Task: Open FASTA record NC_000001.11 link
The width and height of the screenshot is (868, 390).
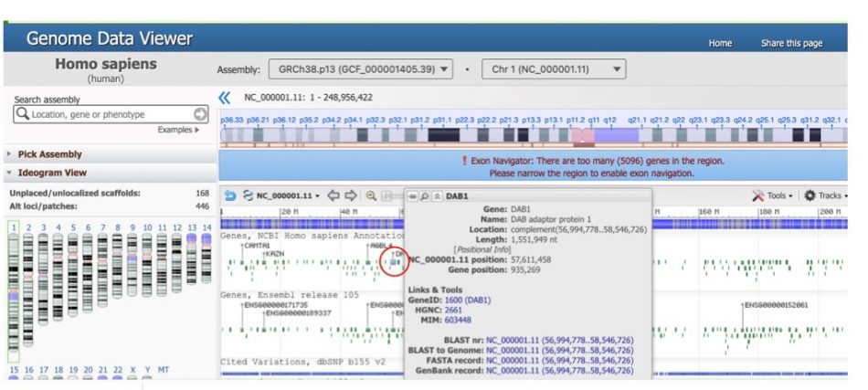Action: coord(560,360)
